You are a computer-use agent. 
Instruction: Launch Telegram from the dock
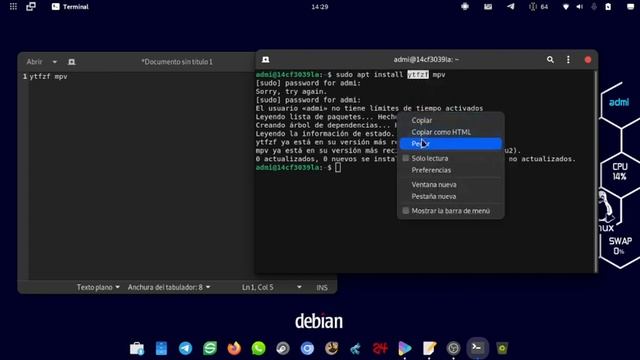(185, 348)
